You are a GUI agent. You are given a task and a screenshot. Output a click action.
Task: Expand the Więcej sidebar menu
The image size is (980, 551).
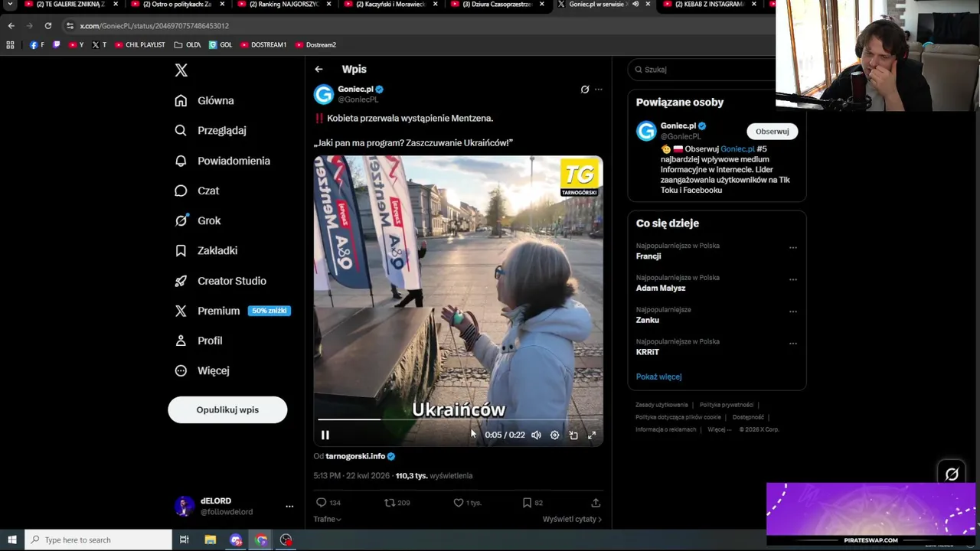point(202,370)
